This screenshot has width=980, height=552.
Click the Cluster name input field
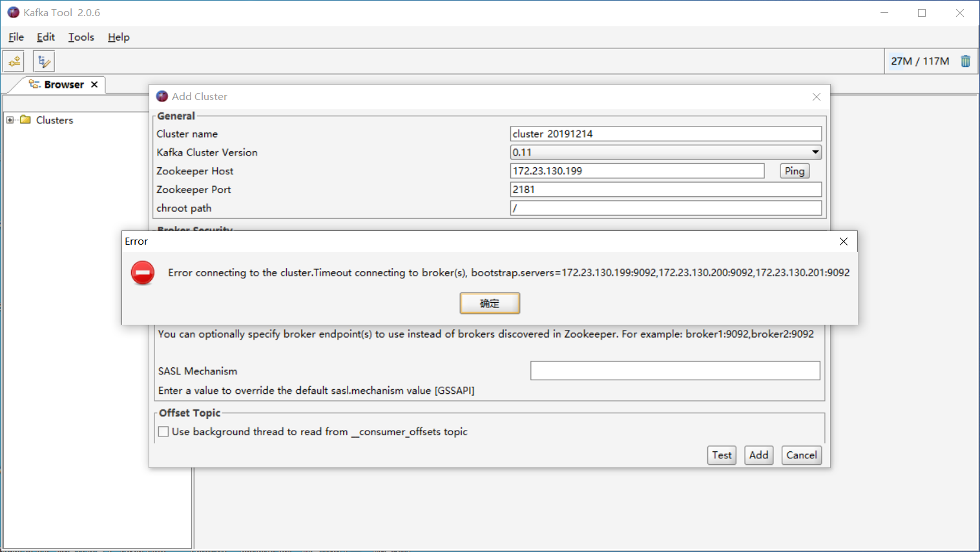coord(666,134)
